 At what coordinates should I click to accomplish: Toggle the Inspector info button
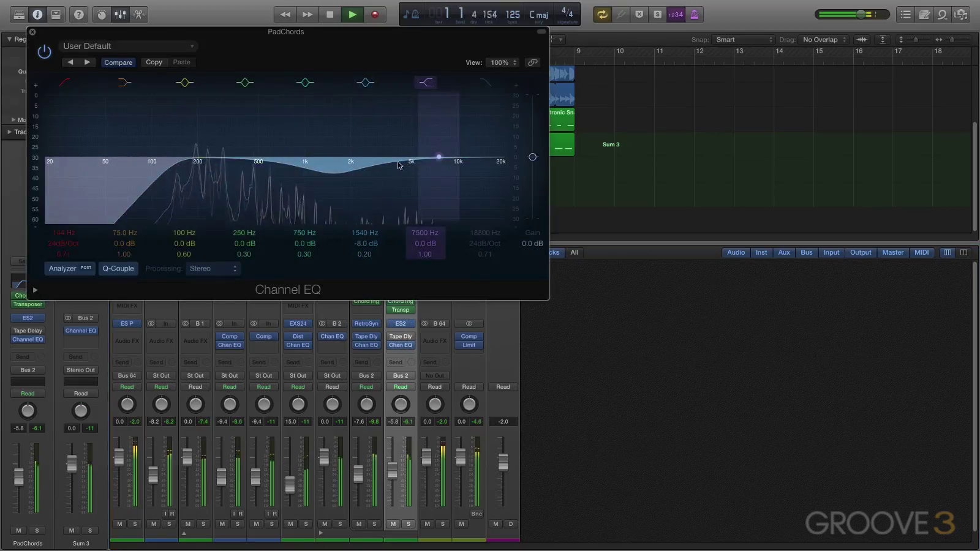(x=37, y=14)
